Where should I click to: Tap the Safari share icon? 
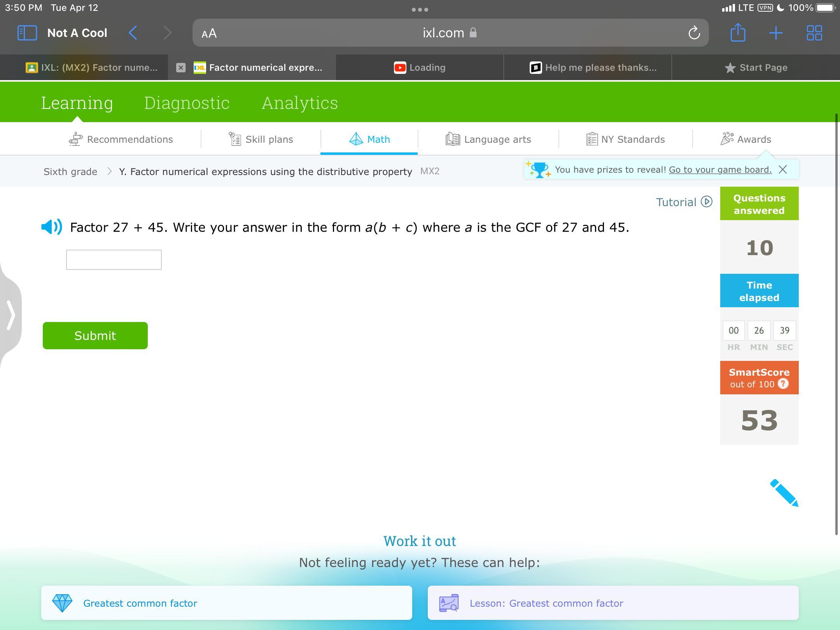pos(738,33)
